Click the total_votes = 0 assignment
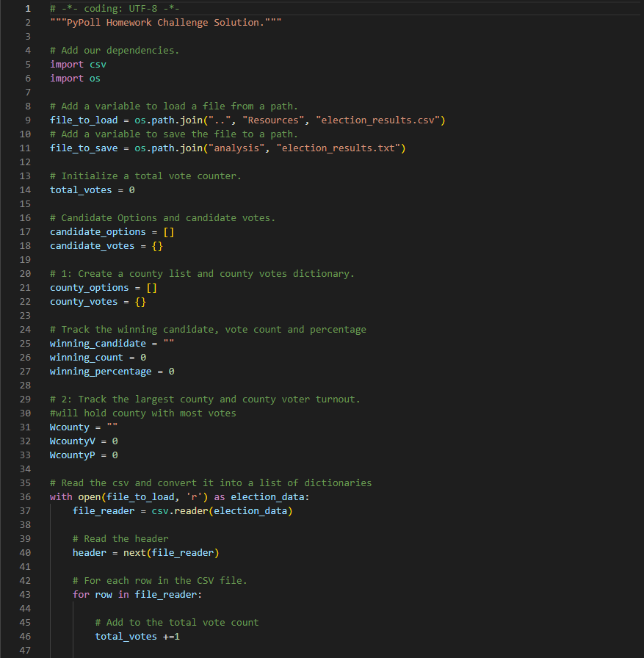The image size is (644, 658). [93, 190]
